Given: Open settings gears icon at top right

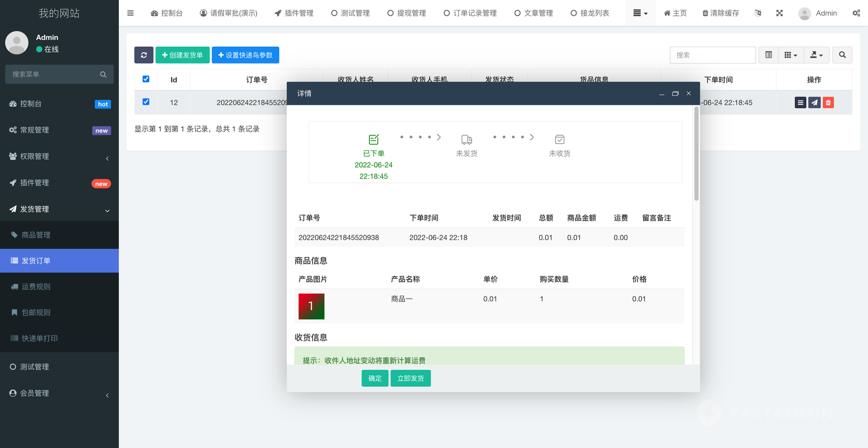Looking at the screenshot, I should point(856,13).
